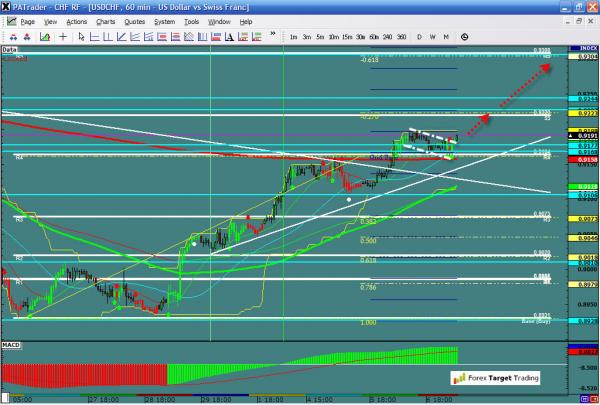
Task: Click the Data label on chart pane
Action: click(x=9, y=50)
